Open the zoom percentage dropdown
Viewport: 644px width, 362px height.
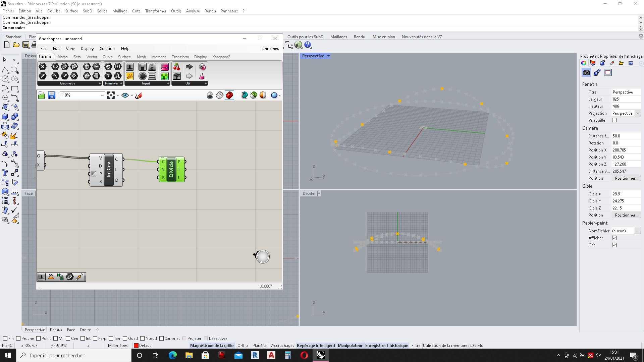pos(102,96)
